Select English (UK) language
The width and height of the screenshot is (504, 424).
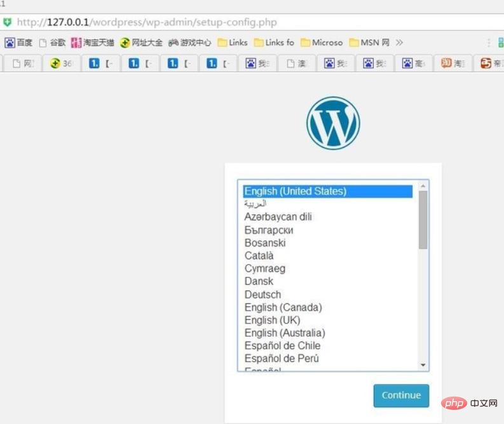328,320
